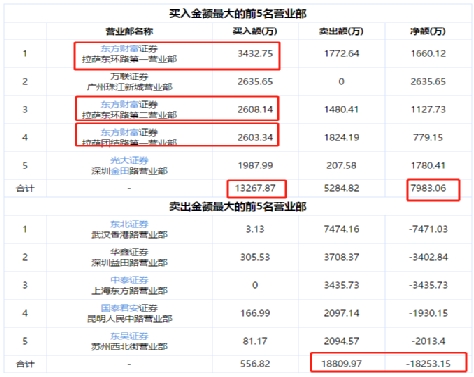Select the sell amount 1480.41
Viewport: 474px width, 377px height.
[342, 110]
